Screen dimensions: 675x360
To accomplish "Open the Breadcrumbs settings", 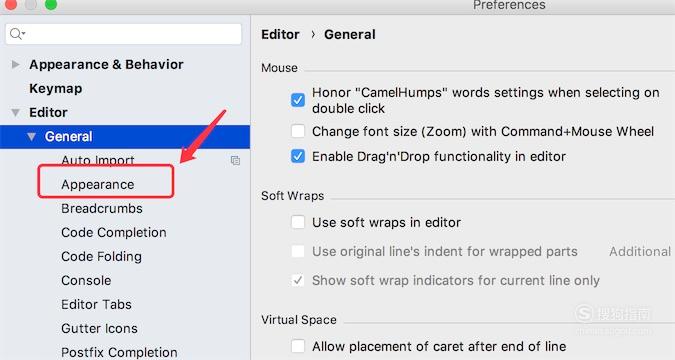I will (x=102, y=208).
